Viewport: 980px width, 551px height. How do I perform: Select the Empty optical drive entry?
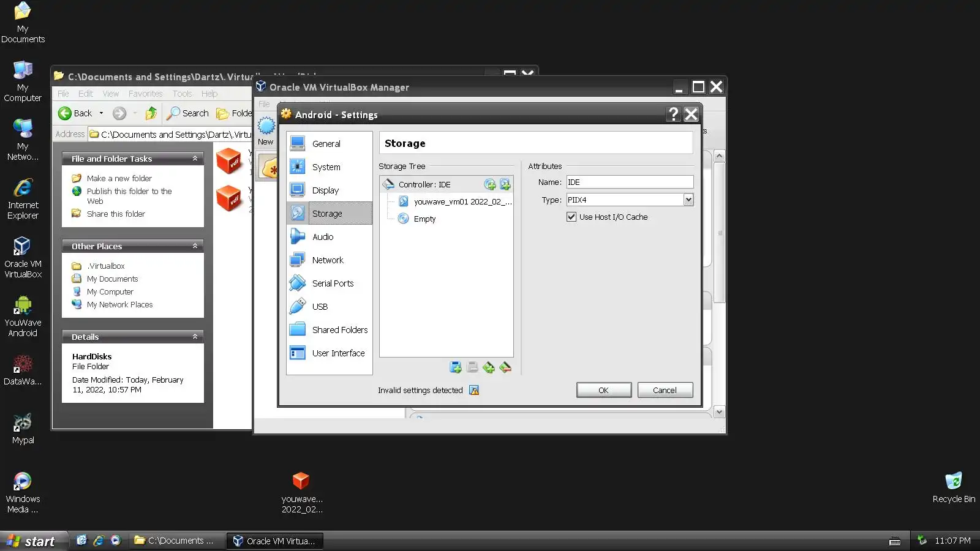[424, 219]
